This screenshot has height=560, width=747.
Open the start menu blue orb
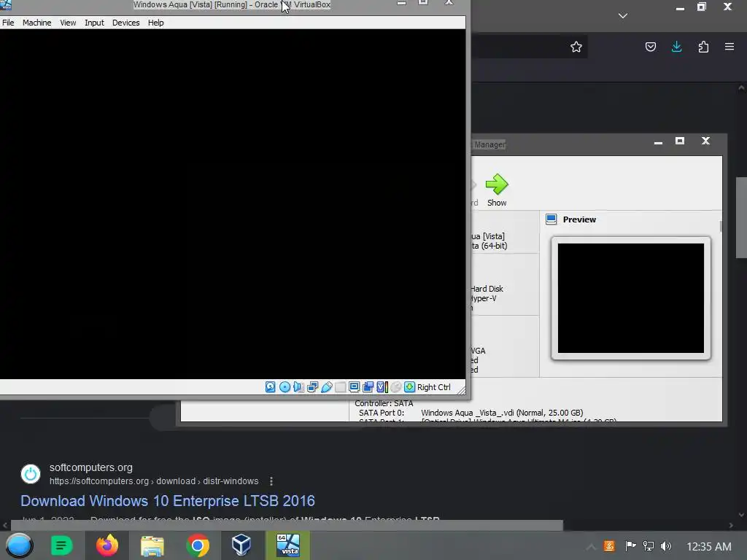click(19, 545)
